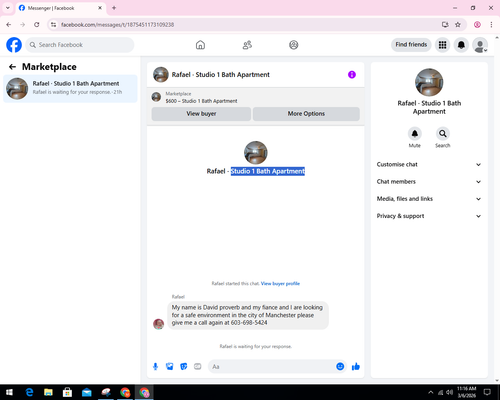Click the apartment thumbnail in chat center

(x=256, y=153)
